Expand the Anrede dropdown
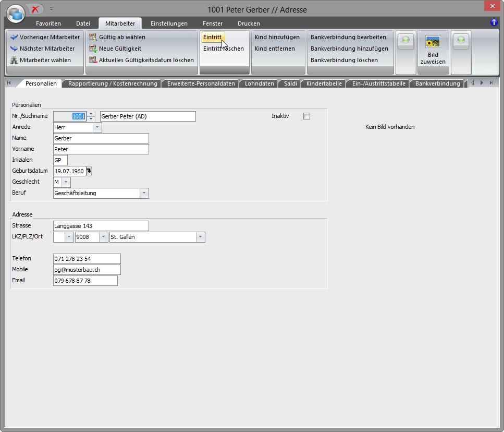Viewport: 504px width, 432px height. point(97,127)
